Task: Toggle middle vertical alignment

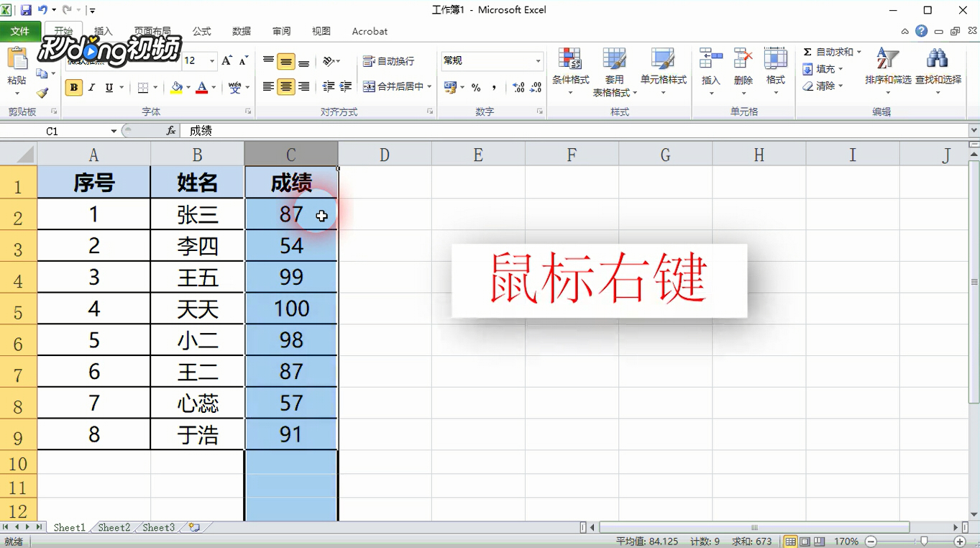Action: pyautogui.click(x=286, y=61)
